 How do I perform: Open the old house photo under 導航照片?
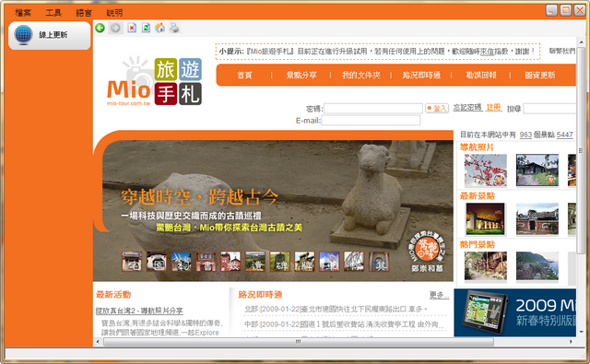[x=537, y=170]
